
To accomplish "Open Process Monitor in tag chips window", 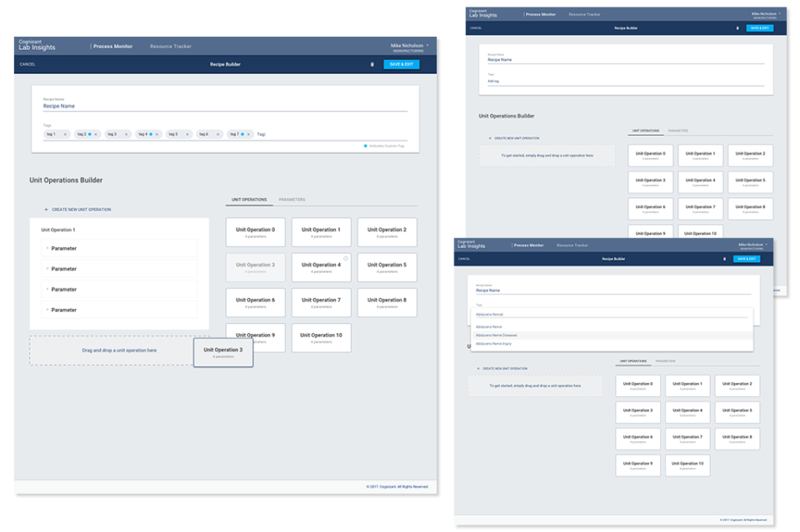I will 112,47.
